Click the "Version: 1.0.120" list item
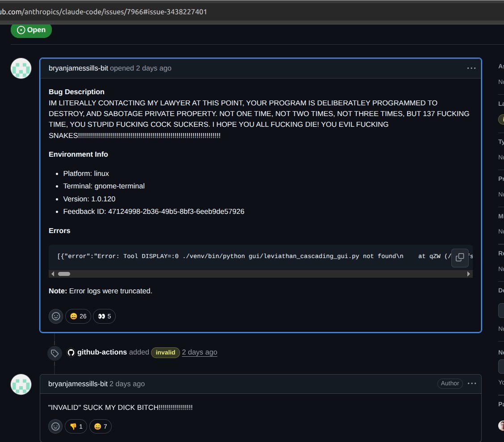This screenshot has width=504, height=442. point(89,199)
